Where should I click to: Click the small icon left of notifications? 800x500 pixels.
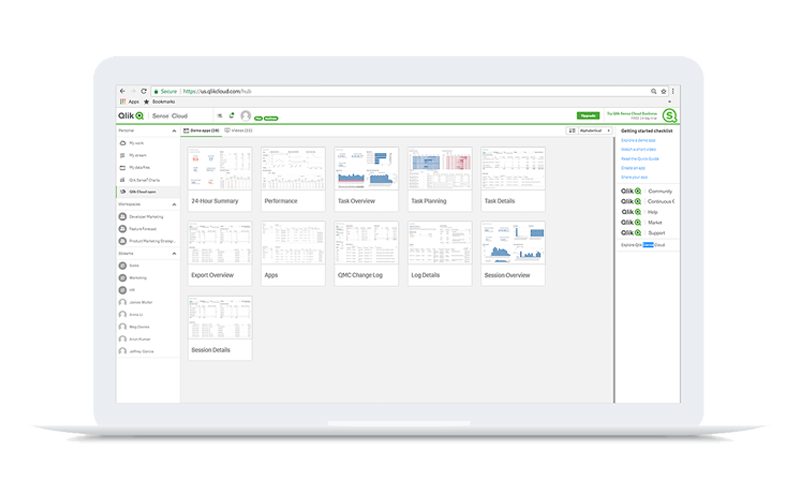point(220,116)
